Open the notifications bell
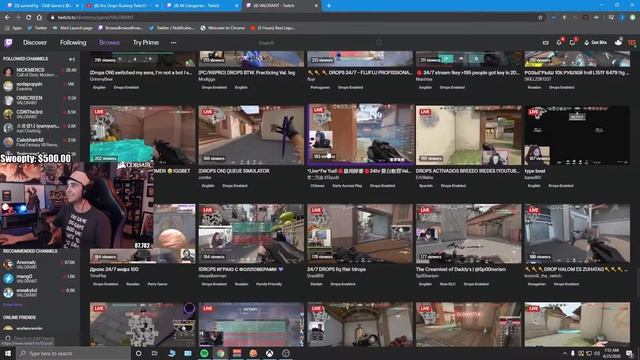640x360 pixels. [x=559, y=42]
